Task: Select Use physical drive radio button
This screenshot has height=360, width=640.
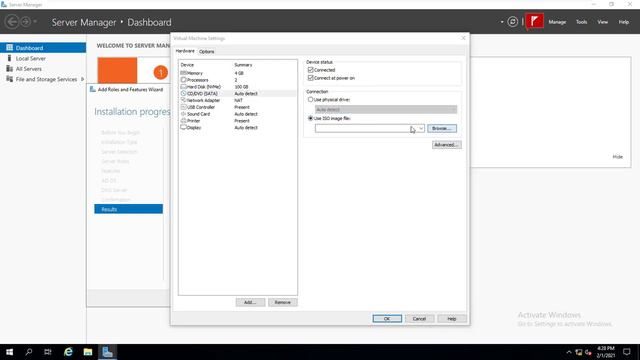Action: pyautogui.click(x=311, y=100)
